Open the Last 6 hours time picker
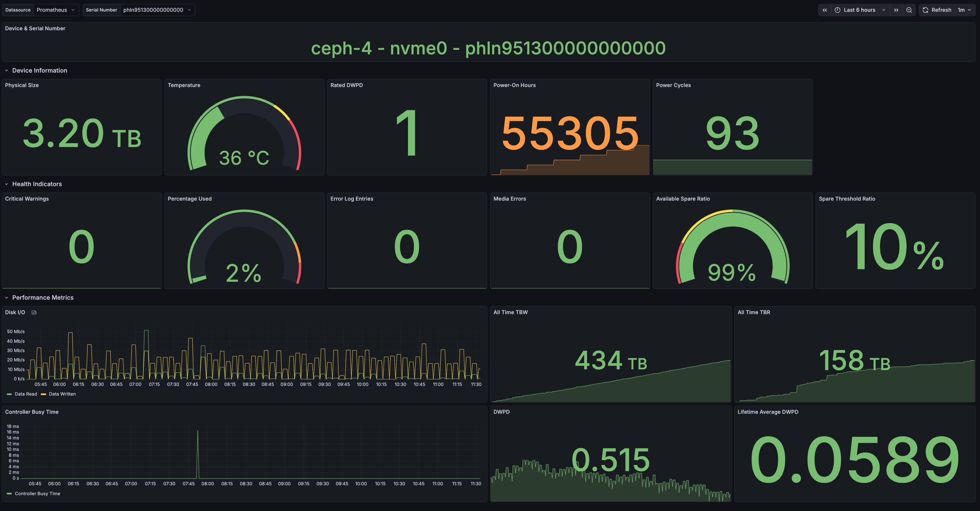Viewport: 980px width, 511px height. pyautogui.click(x=860, y=10)
